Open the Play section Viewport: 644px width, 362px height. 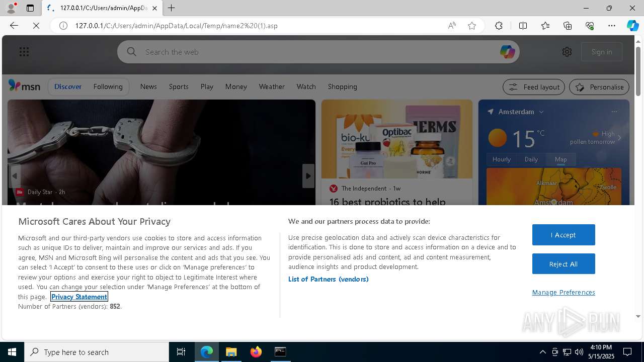(207, 86)
